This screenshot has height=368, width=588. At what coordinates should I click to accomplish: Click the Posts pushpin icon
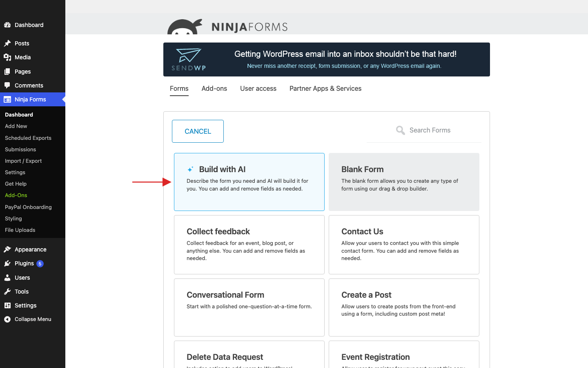[x=7, y=43]
